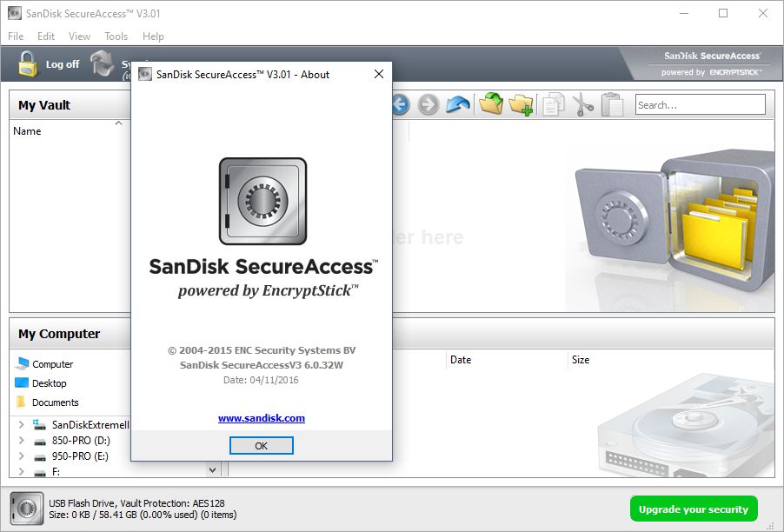784x532 pixels.
Task: Click 'SanDisk SecureAccessV3 6.0.32W' version text
Action: point(262,365)
